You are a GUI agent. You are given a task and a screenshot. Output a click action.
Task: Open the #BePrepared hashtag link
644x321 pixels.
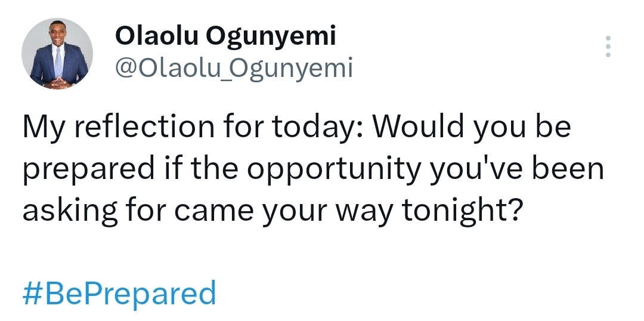(x=119, y=294)
